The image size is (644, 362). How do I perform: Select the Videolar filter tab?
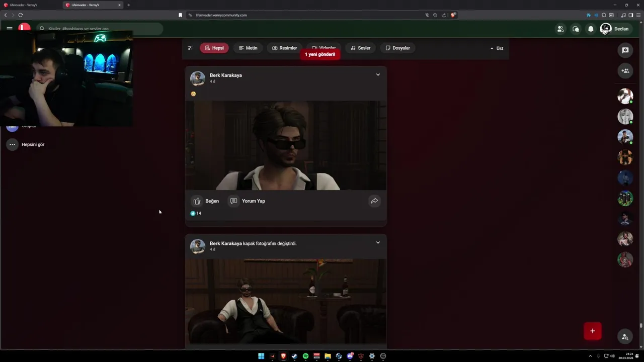tap(324, 47)
